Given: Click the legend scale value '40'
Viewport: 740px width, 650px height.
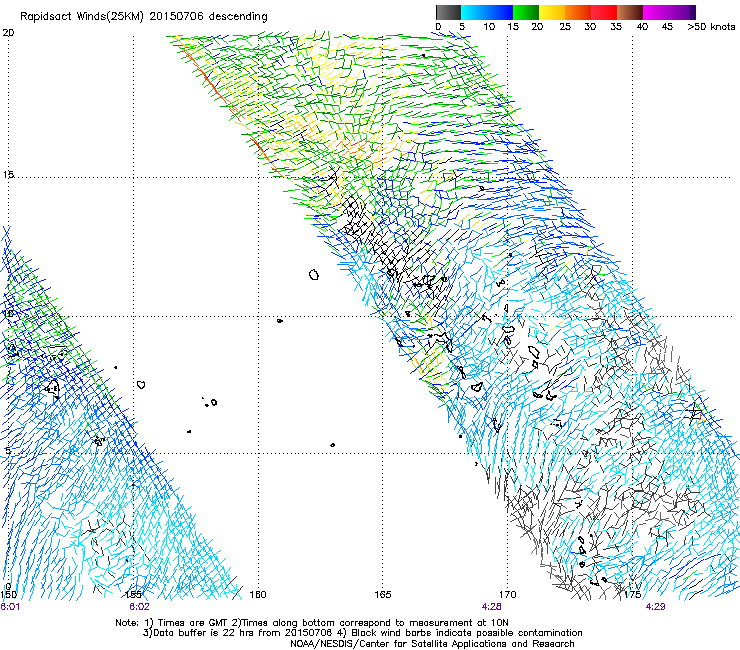Looking at the screenshot, I should point(642,27).
